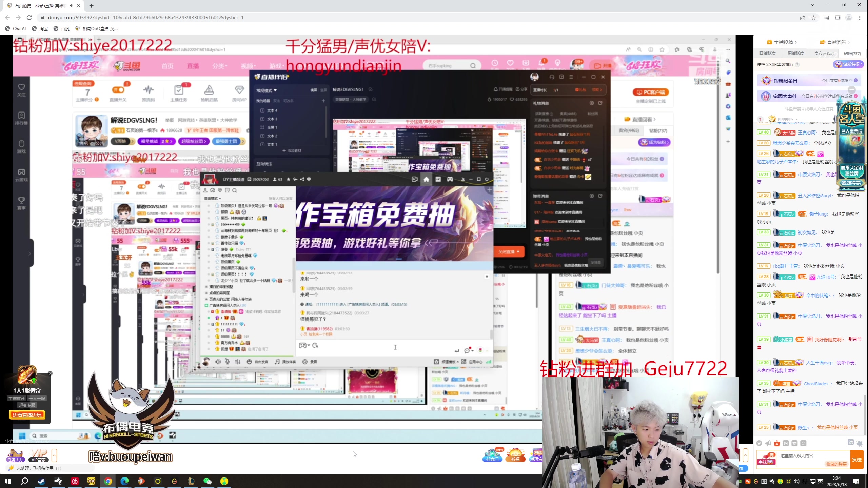The width and height of the screenshot is (868, 488).
Task: Open the 任意门 gift icon
Action: pos(492,455)
